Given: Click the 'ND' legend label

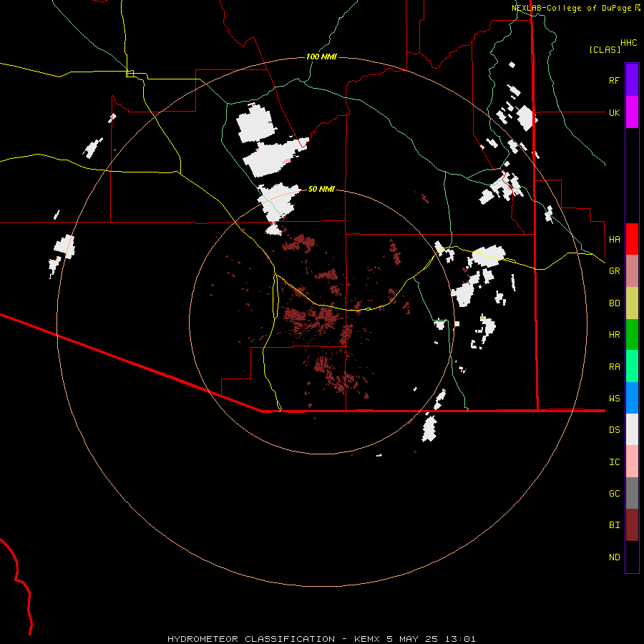Looking at the screenshot, I should coord(614,557).
